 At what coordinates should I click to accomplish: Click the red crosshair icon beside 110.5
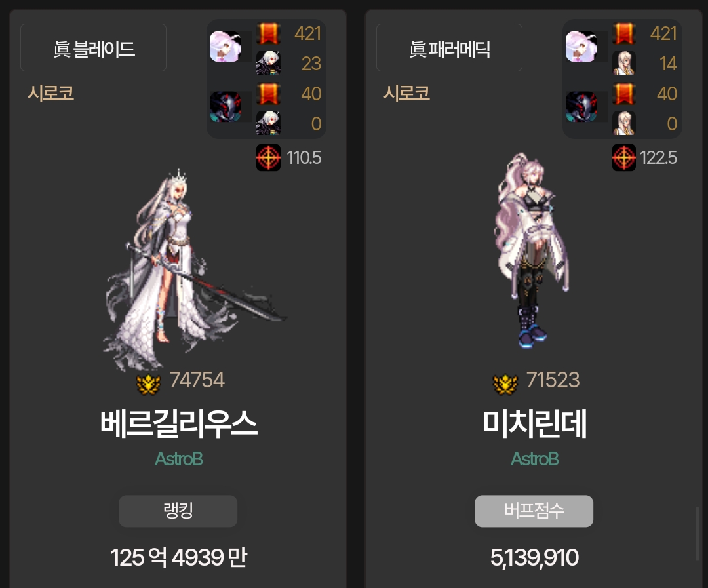point(268,157)
